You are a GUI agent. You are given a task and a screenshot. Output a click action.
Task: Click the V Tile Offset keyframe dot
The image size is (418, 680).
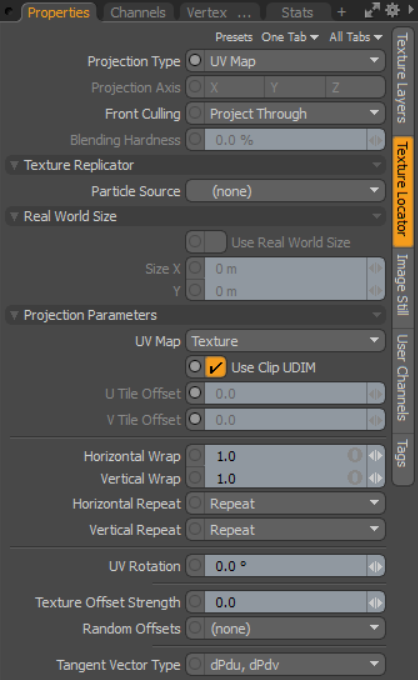[195, 419]
